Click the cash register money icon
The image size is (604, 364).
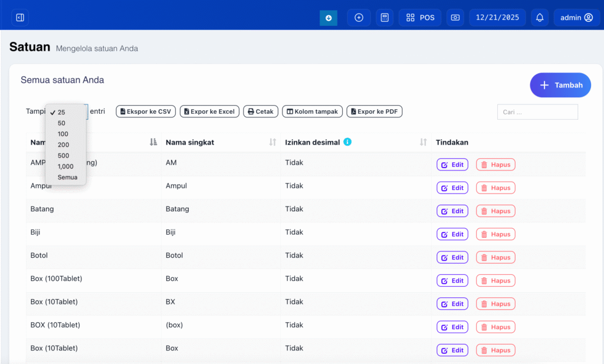pos(455,18)
